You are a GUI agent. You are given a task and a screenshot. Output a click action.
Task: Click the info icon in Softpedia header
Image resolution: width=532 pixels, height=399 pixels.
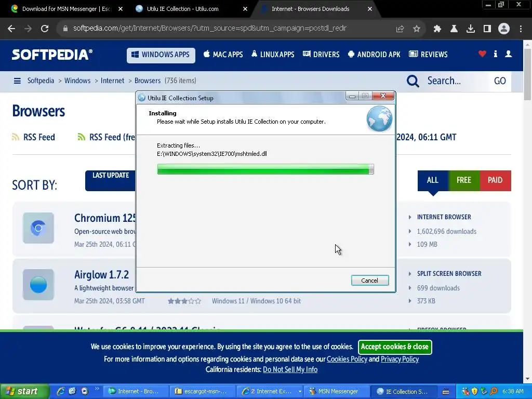coord(495,54)
